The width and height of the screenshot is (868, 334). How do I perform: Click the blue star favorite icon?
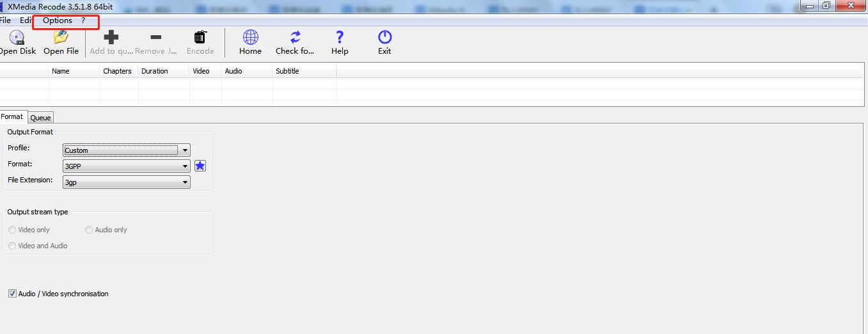(200, 166)
